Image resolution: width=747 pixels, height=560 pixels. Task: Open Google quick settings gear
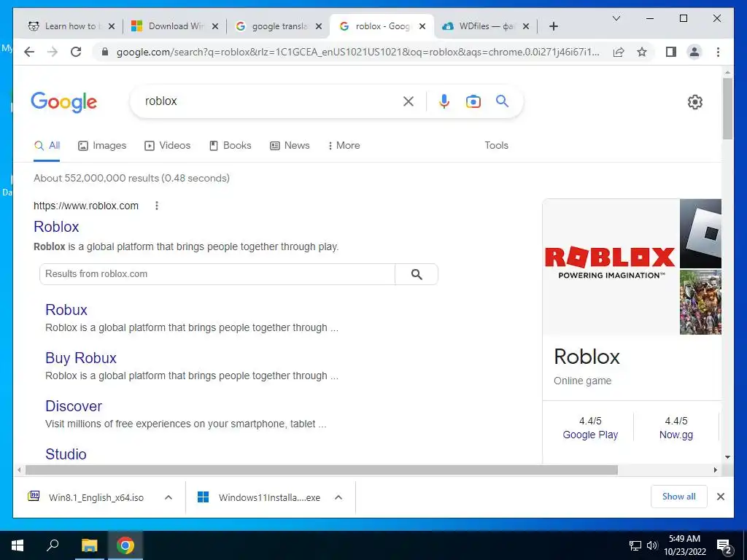click(x=695, y=102)
